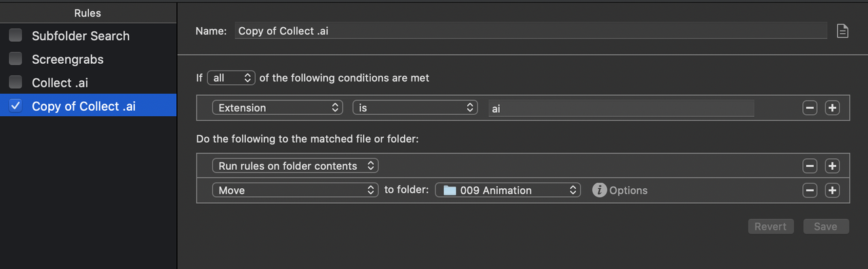This screenshot has width=868, height=269.
Task: Enable the Subfolder Search rule checkbox
Action: pos(16,36)
